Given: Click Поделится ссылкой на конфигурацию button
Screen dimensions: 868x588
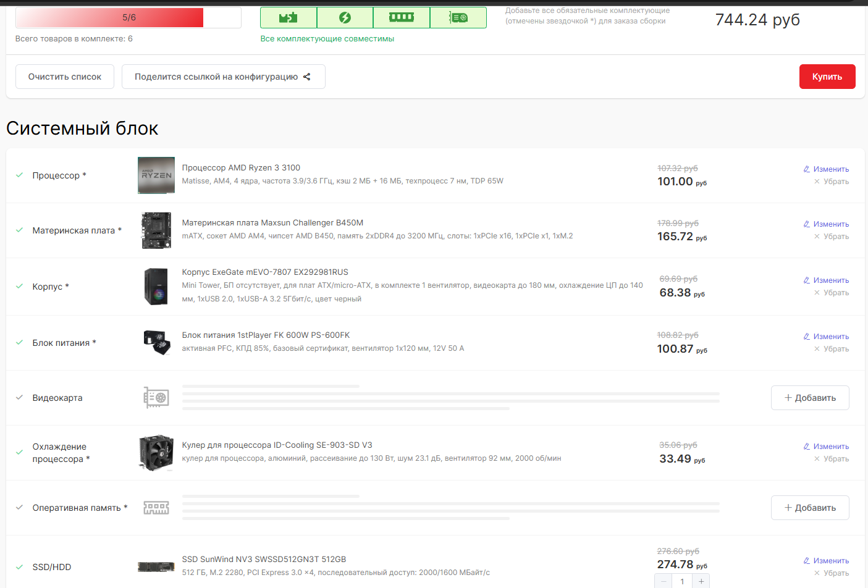Looking at the screenshot, I should tap(224, 77).
